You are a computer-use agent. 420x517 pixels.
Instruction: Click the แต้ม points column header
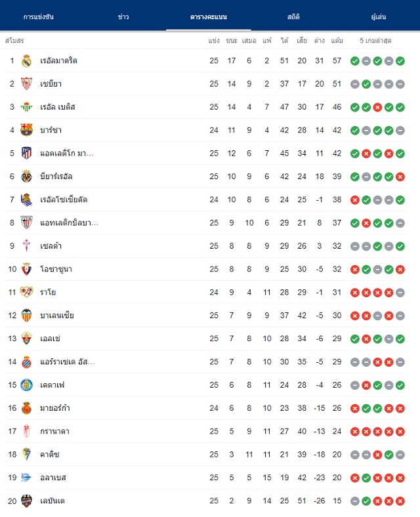pyautogui.click(x=337, y=41)
